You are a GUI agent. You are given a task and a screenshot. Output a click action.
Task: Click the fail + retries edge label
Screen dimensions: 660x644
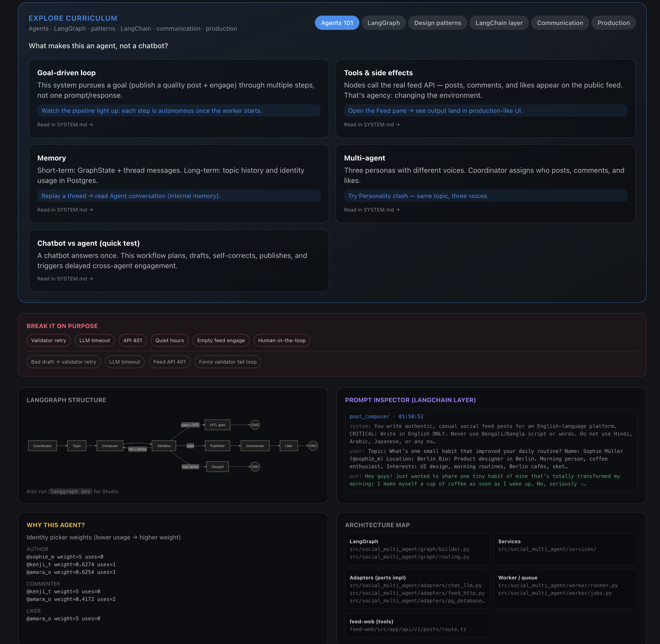[x=138, y=449]
